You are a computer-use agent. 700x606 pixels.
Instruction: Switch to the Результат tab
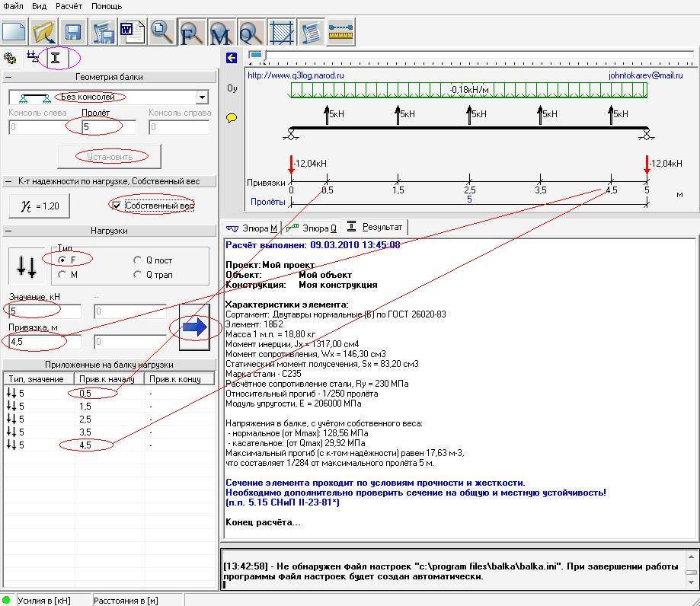click(375, 227)
